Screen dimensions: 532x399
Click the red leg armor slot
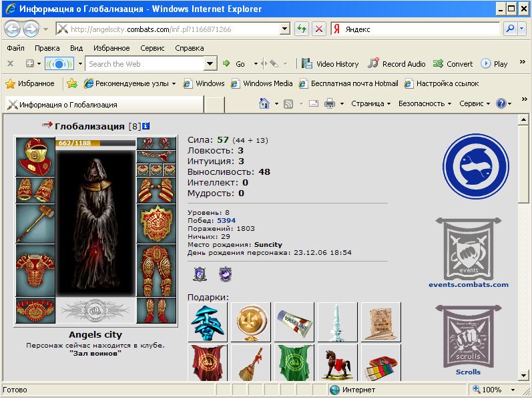tap(156, 270)
